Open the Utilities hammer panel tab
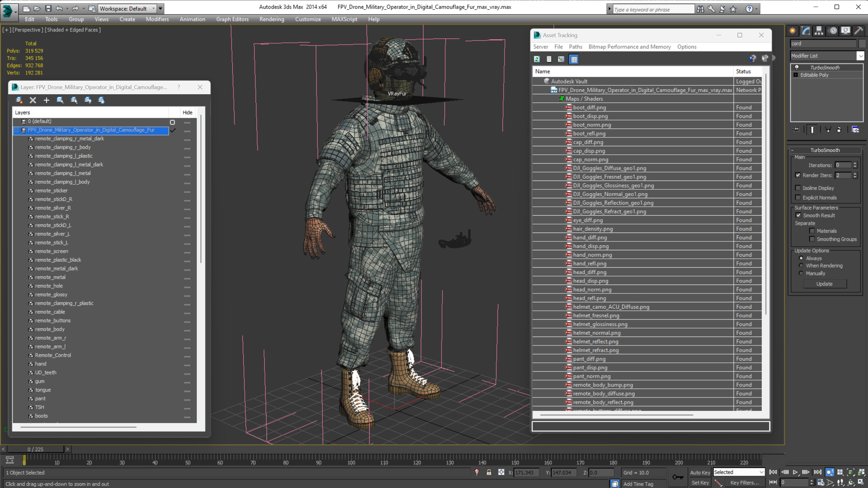The width and height of the screenshot is (868, 488). pyautogui.click(x=859, y=31)
